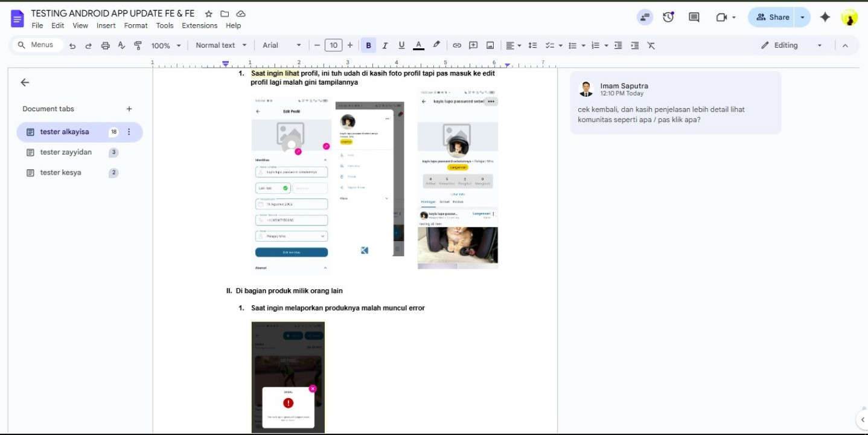Click the Share button
The image size is (868, 435).
pos(772,17)
